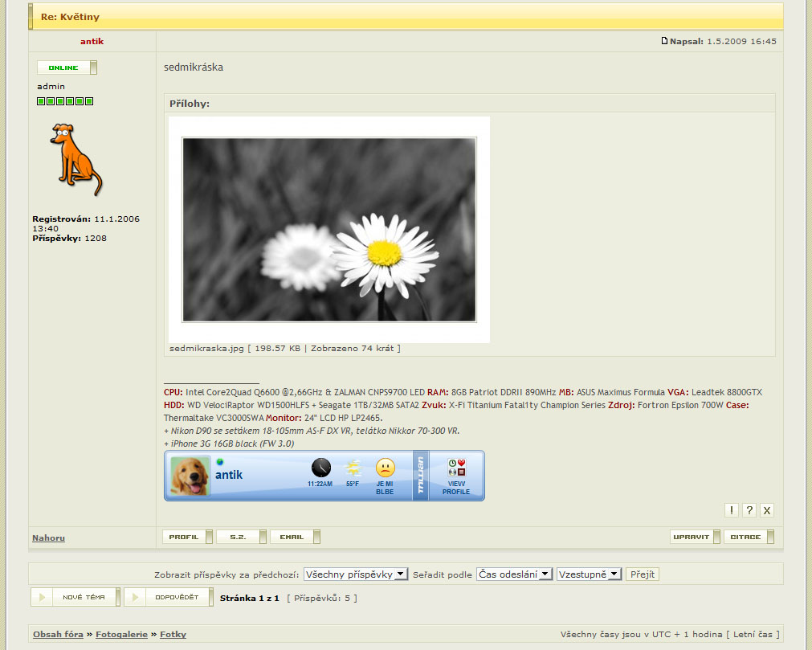812x650 pixels.
Task: Delete the post with the X button
Action: coord(767,510)
